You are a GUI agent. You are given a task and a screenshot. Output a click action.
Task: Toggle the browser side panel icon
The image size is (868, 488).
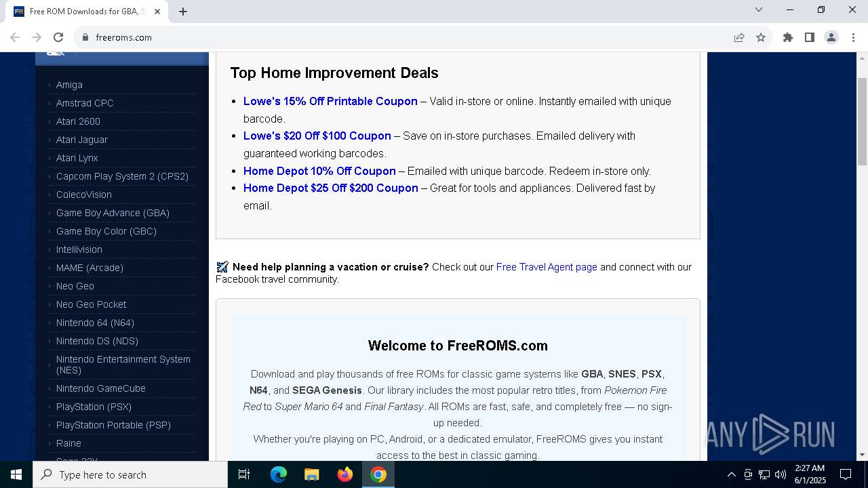810,37
